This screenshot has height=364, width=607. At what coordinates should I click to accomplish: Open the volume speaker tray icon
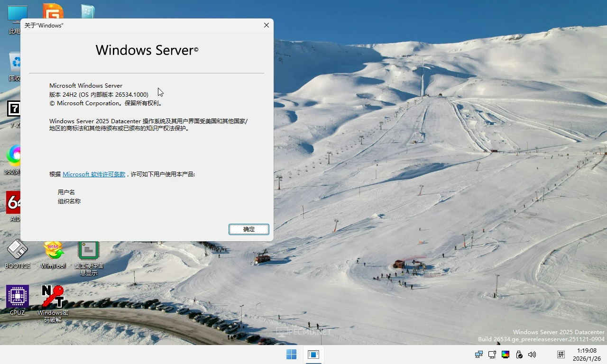point(532,354)
